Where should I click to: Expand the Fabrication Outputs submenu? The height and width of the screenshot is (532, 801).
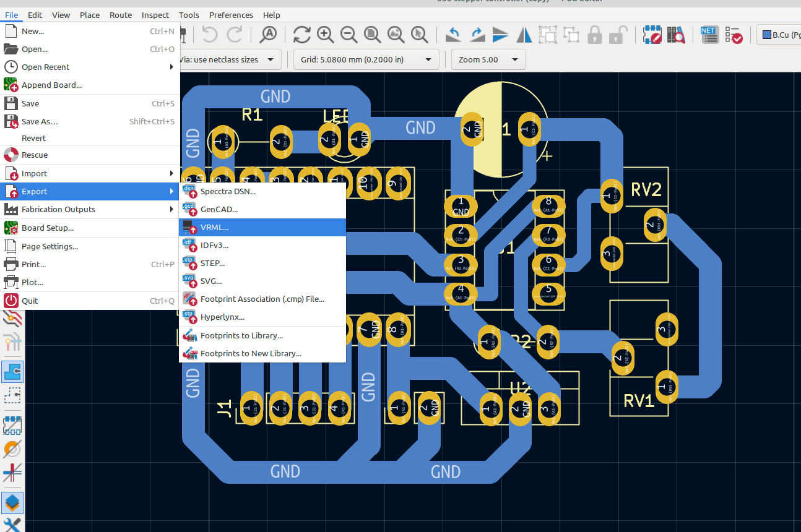[90, 209]
